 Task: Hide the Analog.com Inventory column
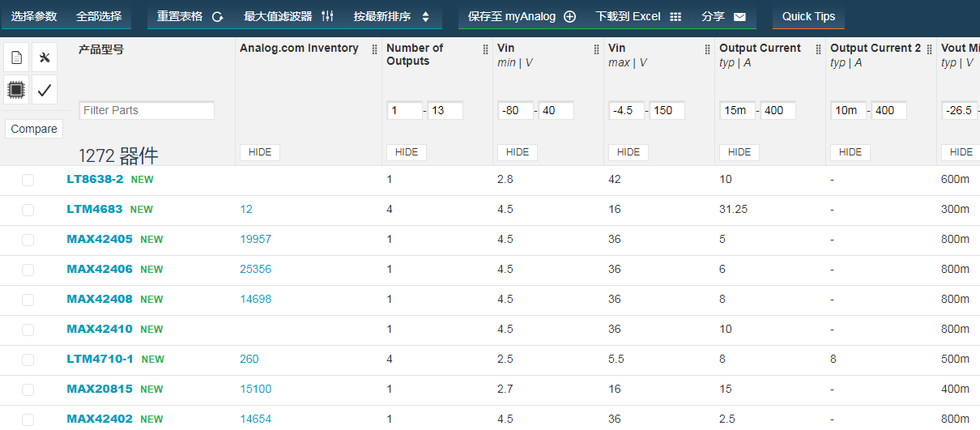(x=260, y=152)
